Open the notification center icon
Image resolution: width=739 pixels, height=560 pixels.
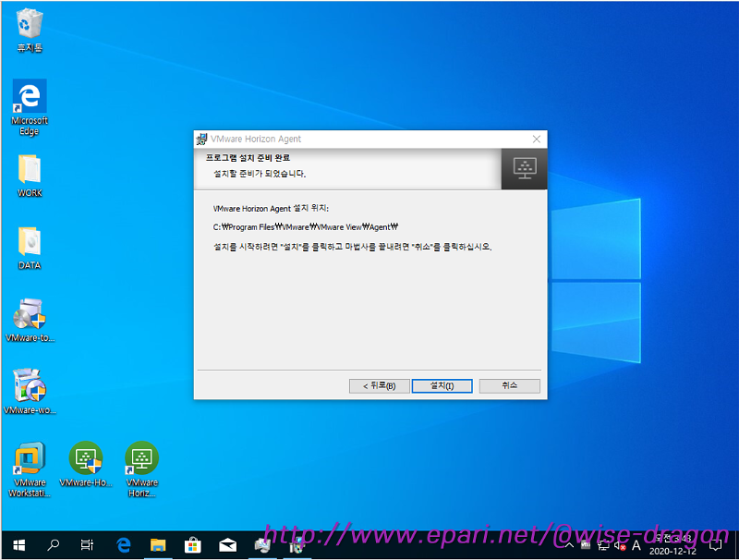pos(715,546)
